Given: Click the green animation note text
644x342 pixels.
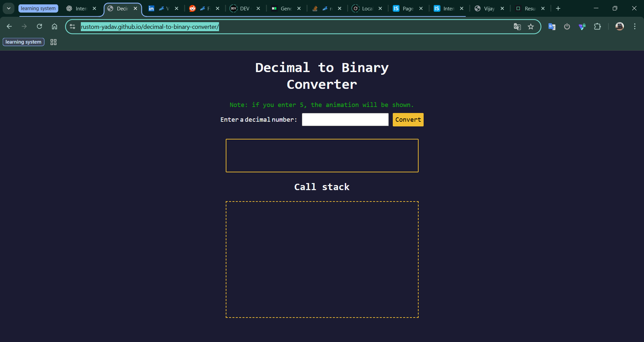Looking at the screenshot, I should click(322, 105).
